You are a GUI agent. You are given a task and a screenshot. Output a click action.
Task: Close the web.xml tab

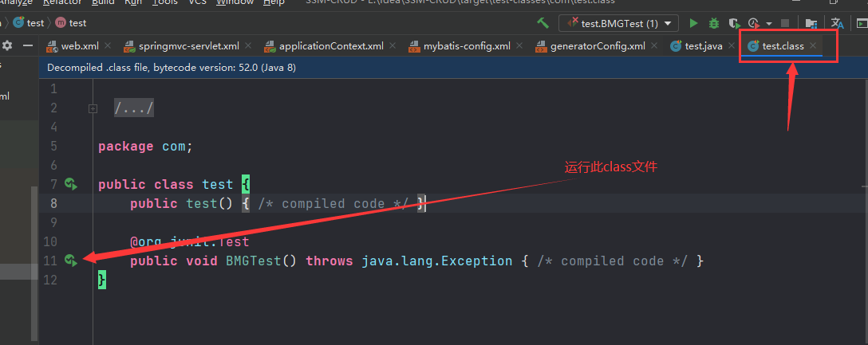(108, 46)
